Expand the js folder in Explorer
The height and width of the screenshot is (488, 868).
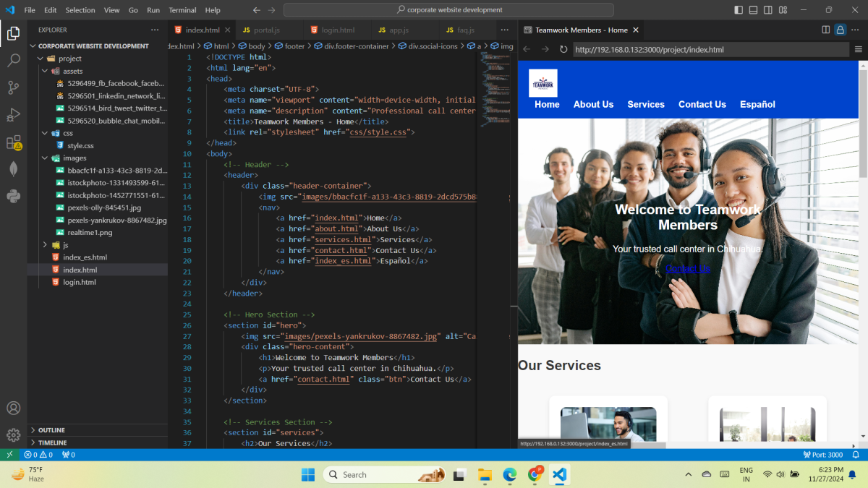pyautogui.click(x=45, y=245)
